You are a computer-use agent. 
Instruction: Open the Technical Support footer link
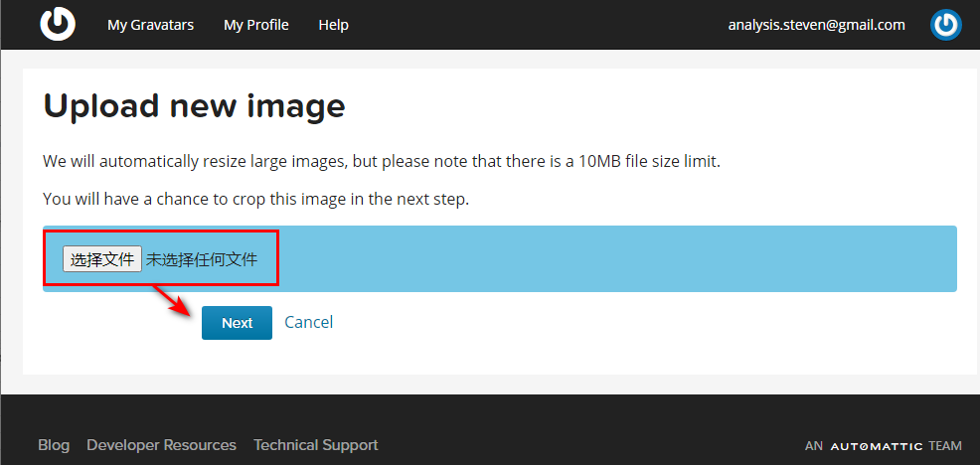tap(315, 445)
